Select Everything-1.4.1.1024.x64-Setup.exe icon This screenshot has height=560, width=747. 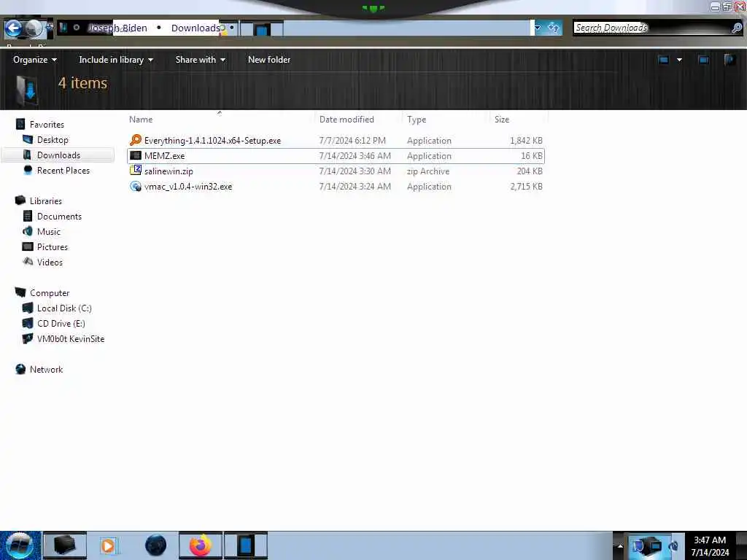point(136,140)
